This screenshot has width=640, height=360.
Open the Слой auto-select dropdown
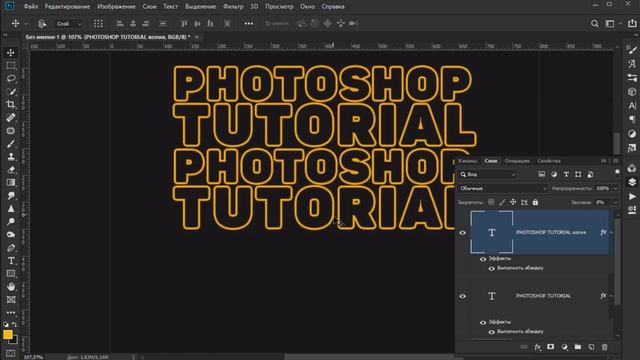tap(69, 24)
